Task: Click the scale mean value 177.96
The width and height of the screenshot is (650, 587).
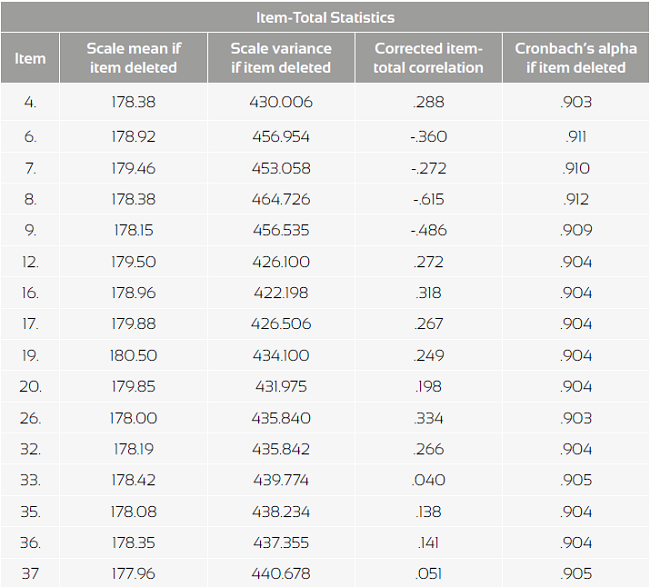Action: (132, 574)
